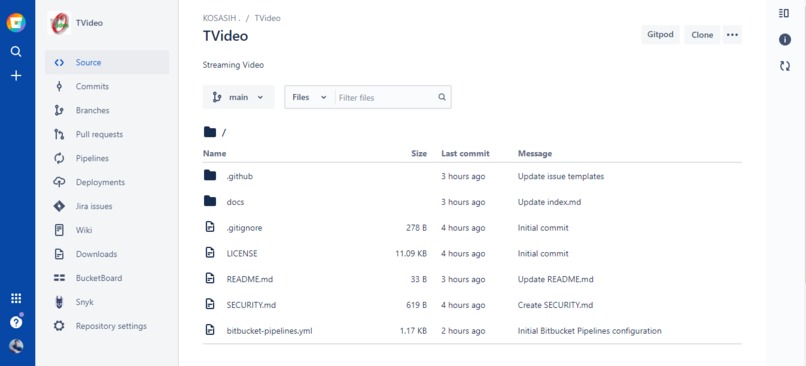Click Initial Bitbucket Pipelines configuration message
806x366 pixels.
point(590,331)
